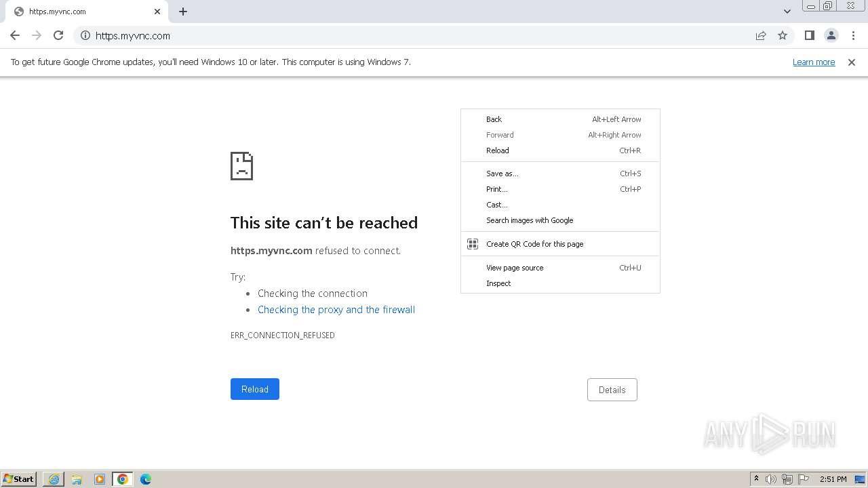Open Checking the proxy and the firewall link
This screenshot has height=488, width=868.
(336, 310)
